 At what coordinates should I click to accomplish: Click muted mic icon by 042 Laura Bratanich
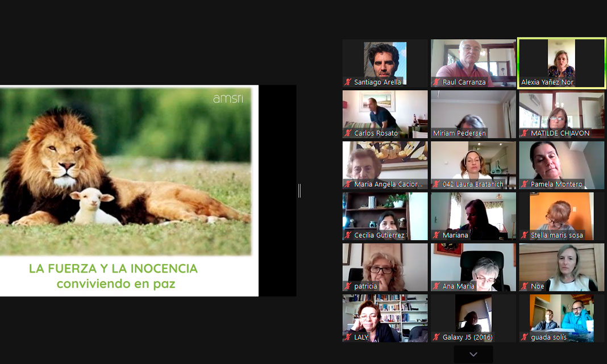[436, 185]
